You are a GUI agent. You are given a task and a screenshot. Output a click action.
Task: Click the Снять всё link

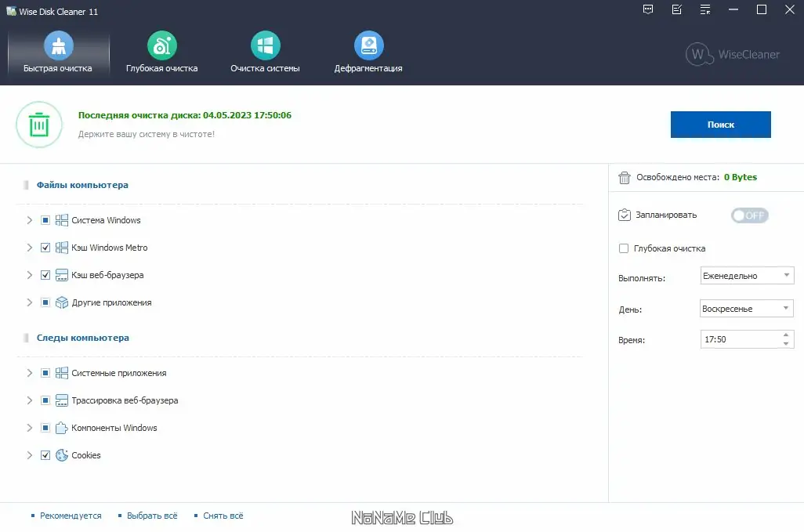(223, 516)
